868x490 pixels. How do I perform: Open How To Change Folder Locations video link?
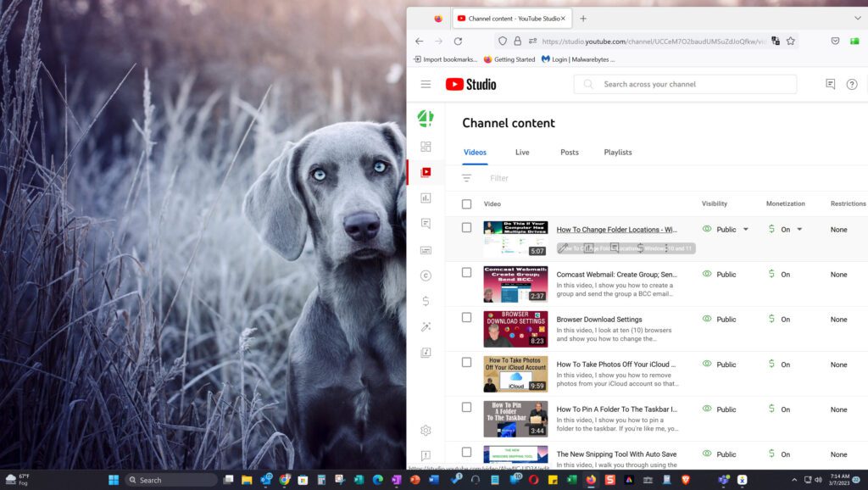tap(617, 230)
